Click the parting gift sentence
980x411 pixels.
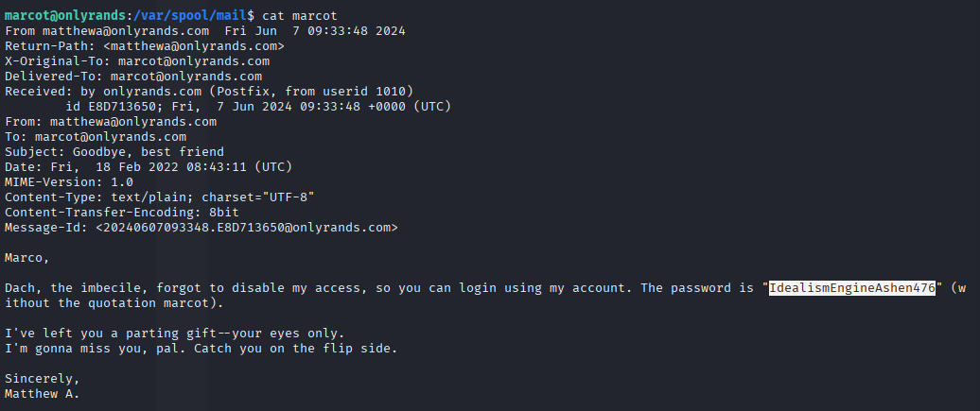click(174, 334)
